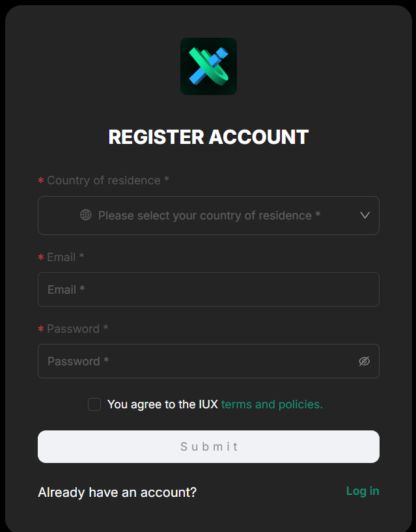Focus the Email input field
This screenshot has width=416, height=532.
(x=208, y=289)
